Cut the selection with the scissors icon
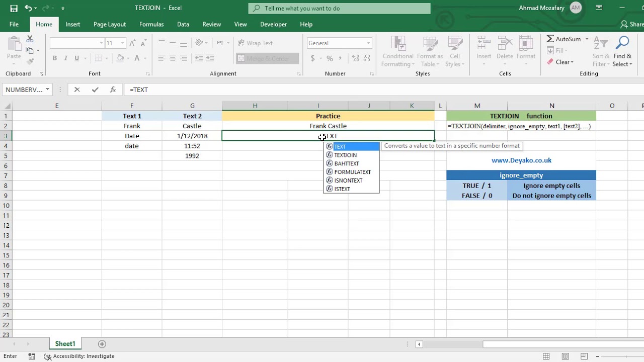The height and width of the screenshot is (362, 644). (x=30, y=39)
